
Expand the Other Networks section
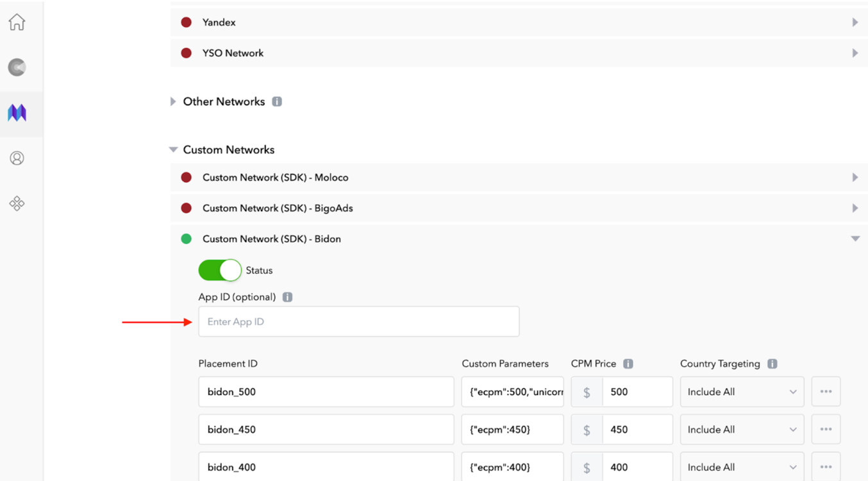(x=173, y=102)
